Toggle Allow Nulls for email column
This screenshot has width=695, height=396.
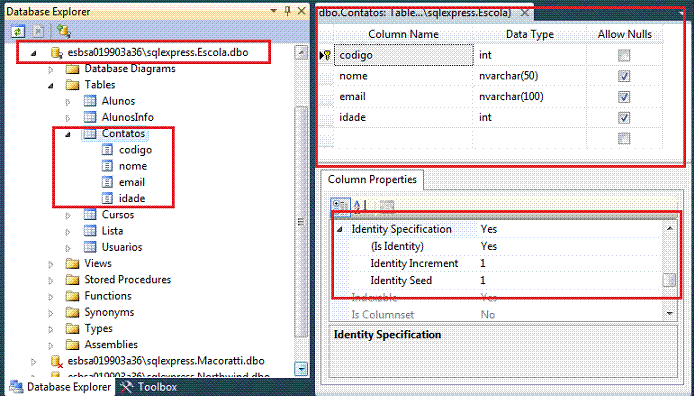pos(624,97)
